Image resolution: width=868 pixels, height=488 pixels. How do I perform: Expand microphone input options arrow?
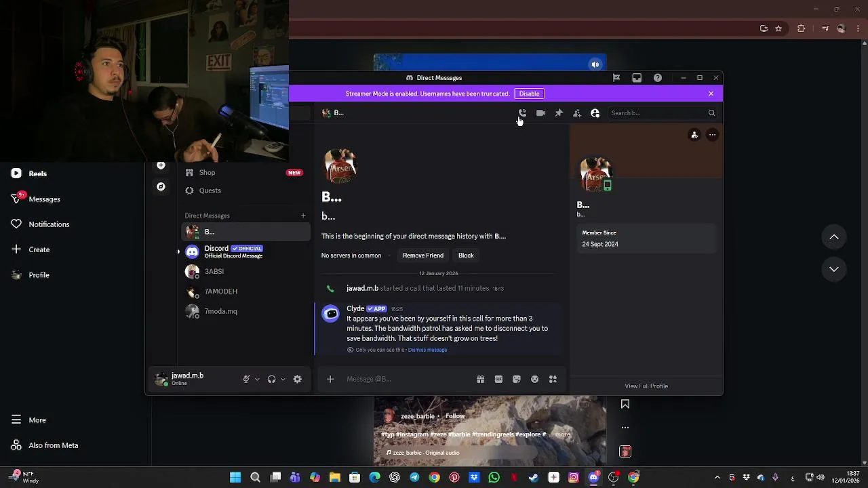(x=257, y=380)
